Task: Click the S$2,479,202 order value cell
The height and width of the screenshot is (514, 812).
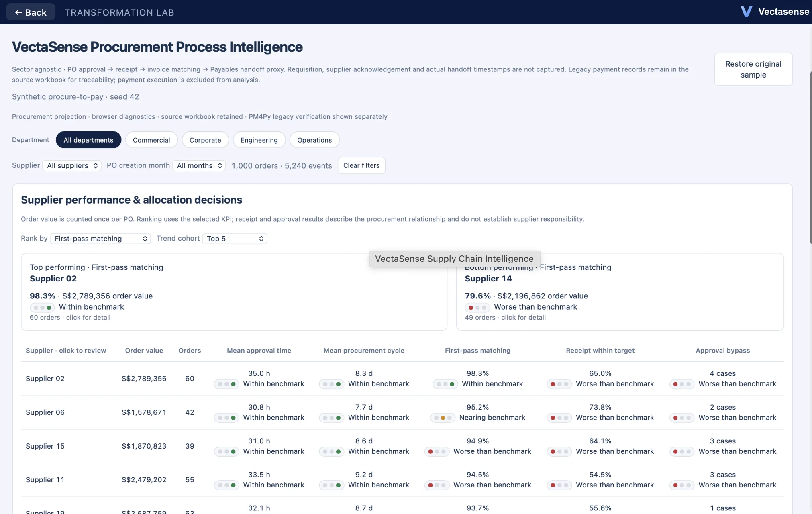Action: (144, 480)
